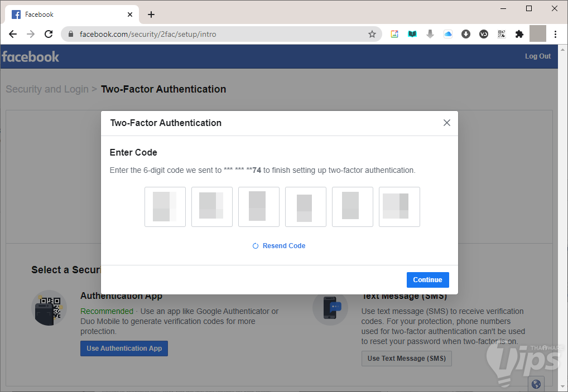Image resolution: width=568 pixels, height=392 pixels.
Task: Close the Two-Factor Authentication dialog
Action: coord(447,123)
